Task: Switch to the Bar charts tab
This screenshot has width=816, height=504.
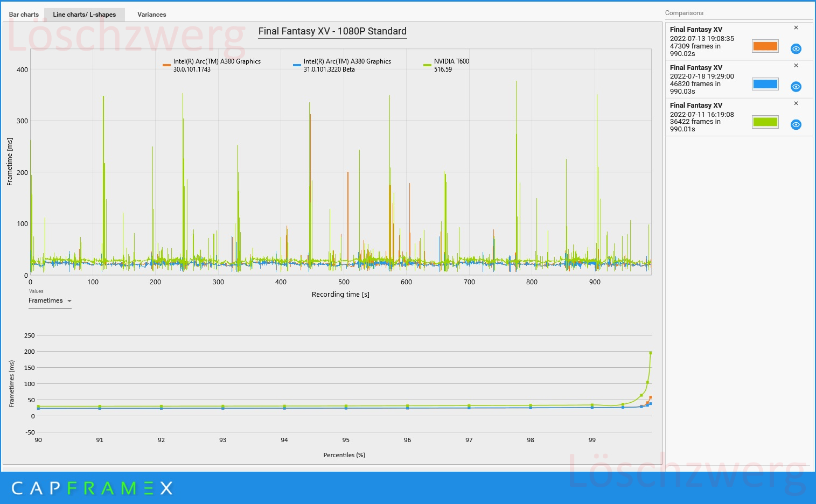Action: (24, 15)
